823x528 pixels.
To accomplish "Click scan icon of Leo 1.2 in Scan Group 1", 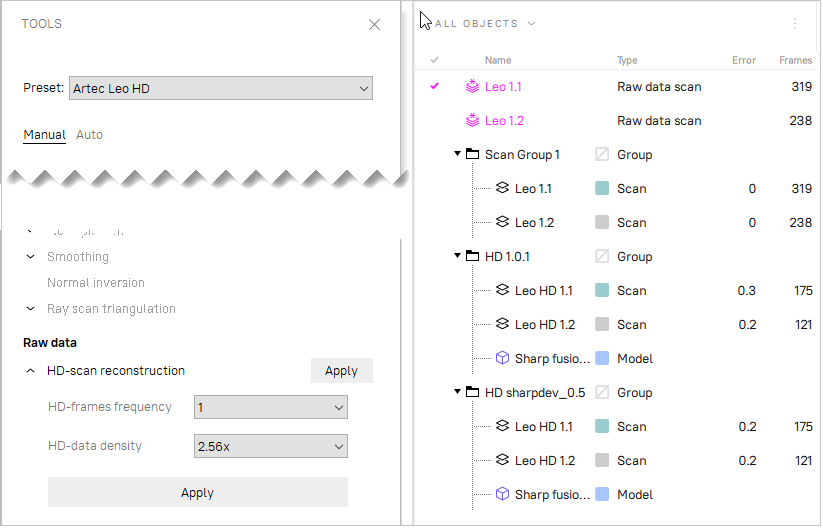I will click(502, 222).
